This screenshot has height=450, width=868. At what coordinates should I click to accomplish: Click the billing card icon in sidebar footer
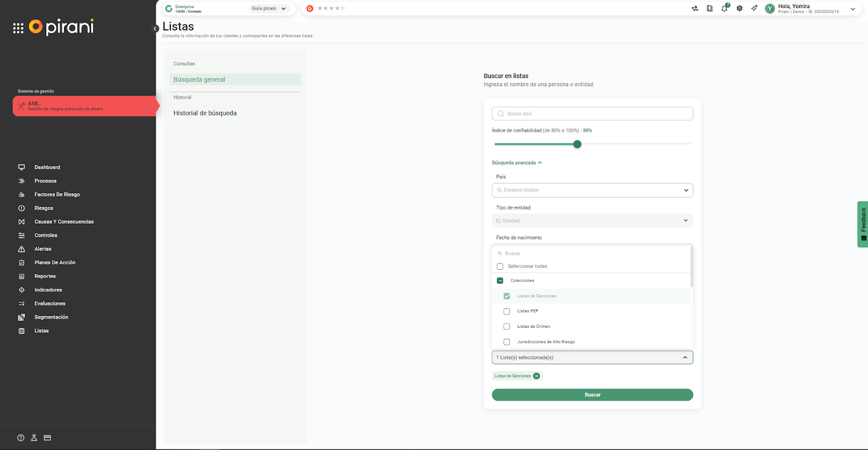[x=48, y=438]
